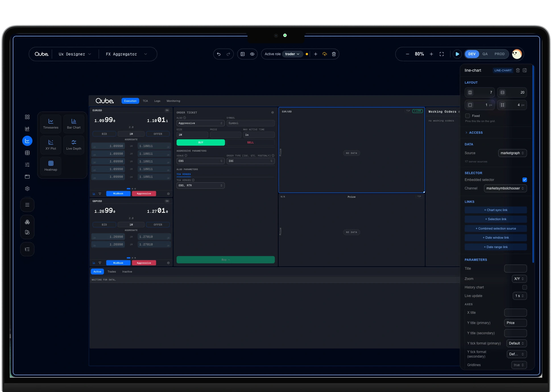Open the Algo Aggressive dropdown
This screenshot has height=392, width=552.
[200, 123]
